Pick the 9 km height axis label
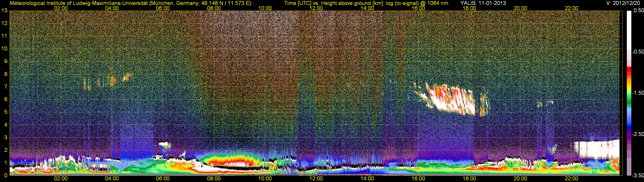Screen dimensions: 644x182 6,61
